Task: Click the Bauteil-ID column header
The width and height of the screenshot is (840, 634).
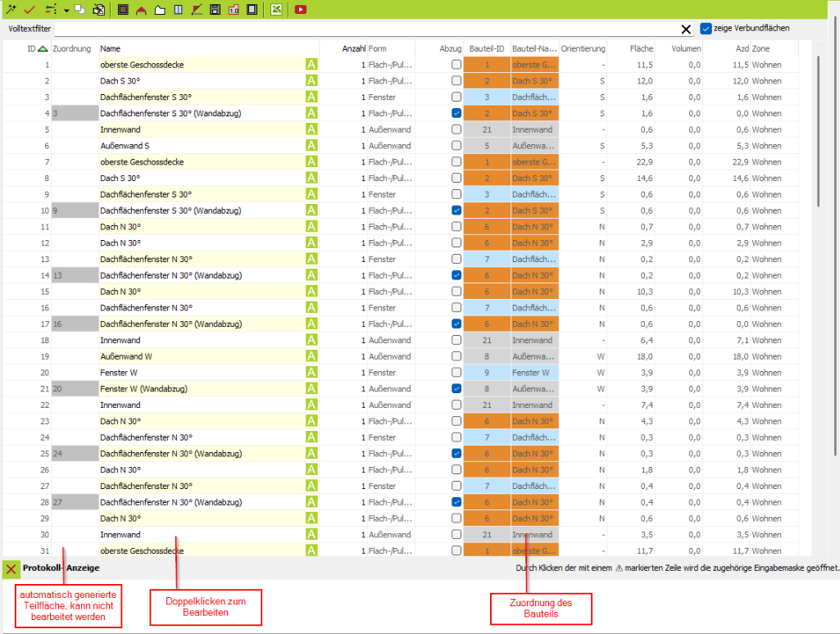Action: pos(486,49)
